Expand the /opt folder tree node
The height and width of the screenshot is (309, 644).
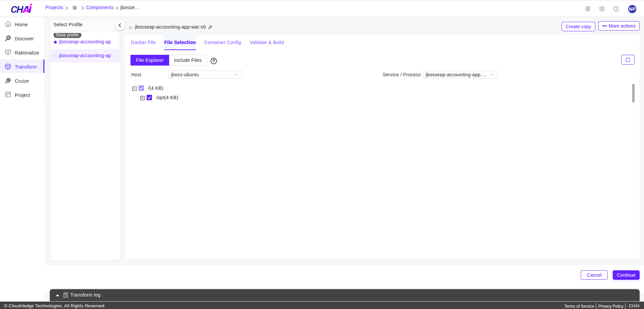(x=142, y=98)
